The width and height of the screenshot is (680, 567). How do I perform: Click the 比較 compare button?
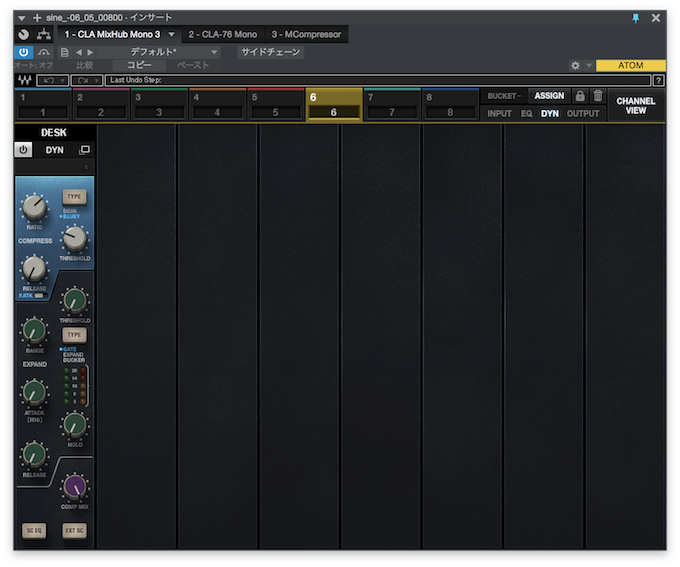tap(85, 66)
